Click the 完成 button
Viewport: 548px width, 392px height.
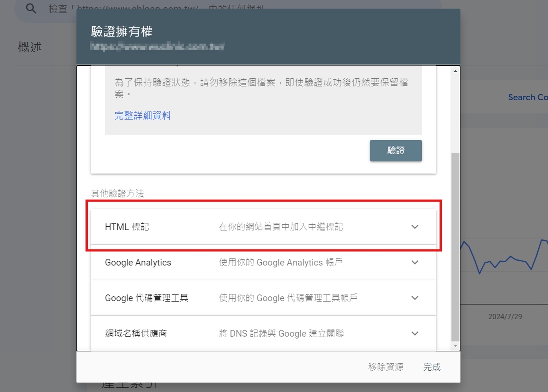point(432,367)
